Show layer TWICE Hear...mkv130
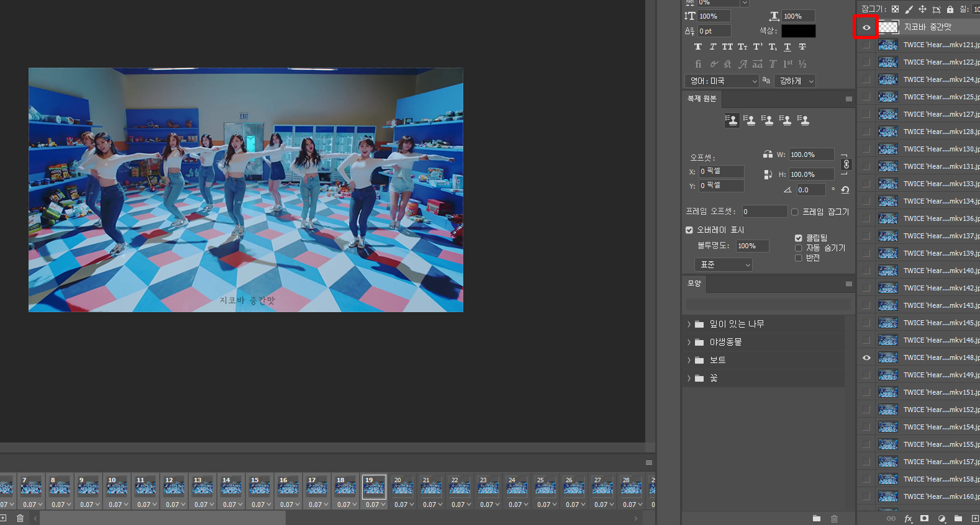This screenshot has width=980, height=525. pyautogui.click(x=866, y=149)
